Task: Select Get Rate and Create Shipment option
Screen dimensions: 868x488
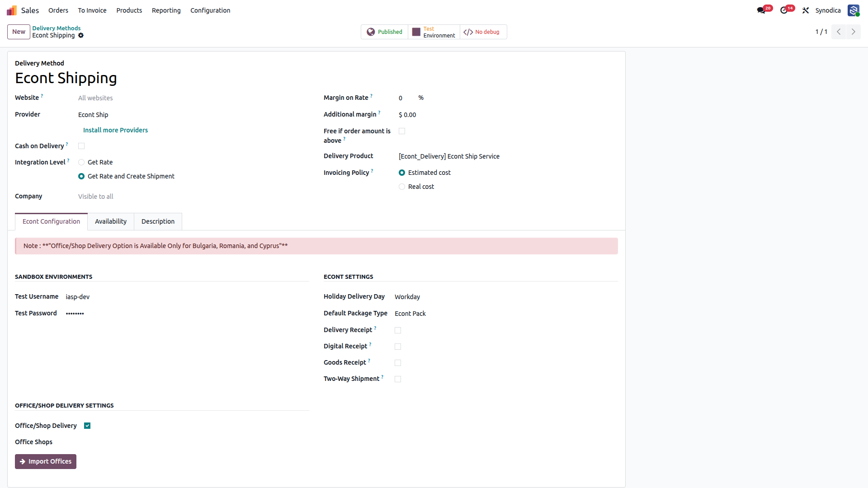Action: point(81,176)
